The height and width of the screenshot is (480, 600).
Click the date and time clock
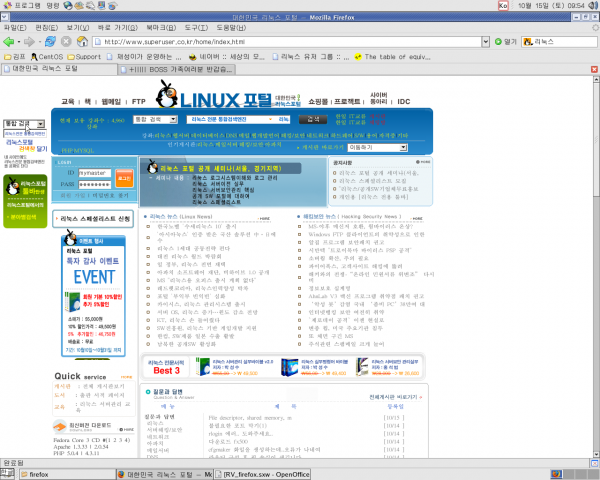(x=551, y=5)
